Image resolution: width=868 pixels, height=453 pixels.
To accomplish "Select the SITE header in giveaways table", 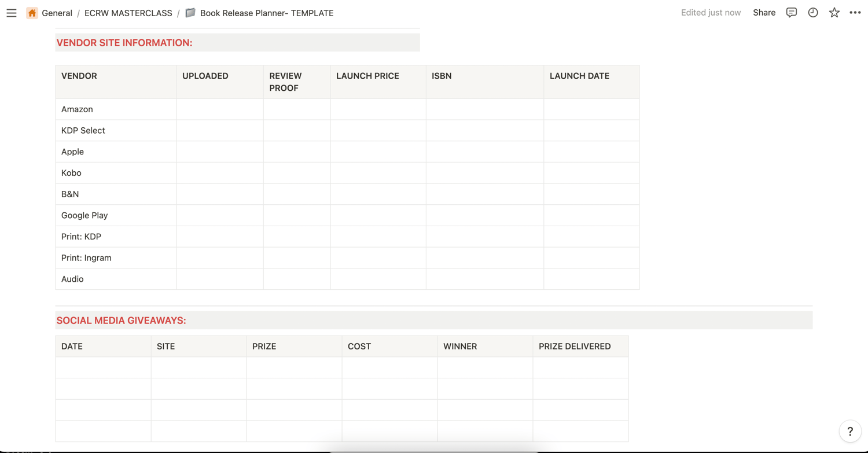I will (198, 347).
